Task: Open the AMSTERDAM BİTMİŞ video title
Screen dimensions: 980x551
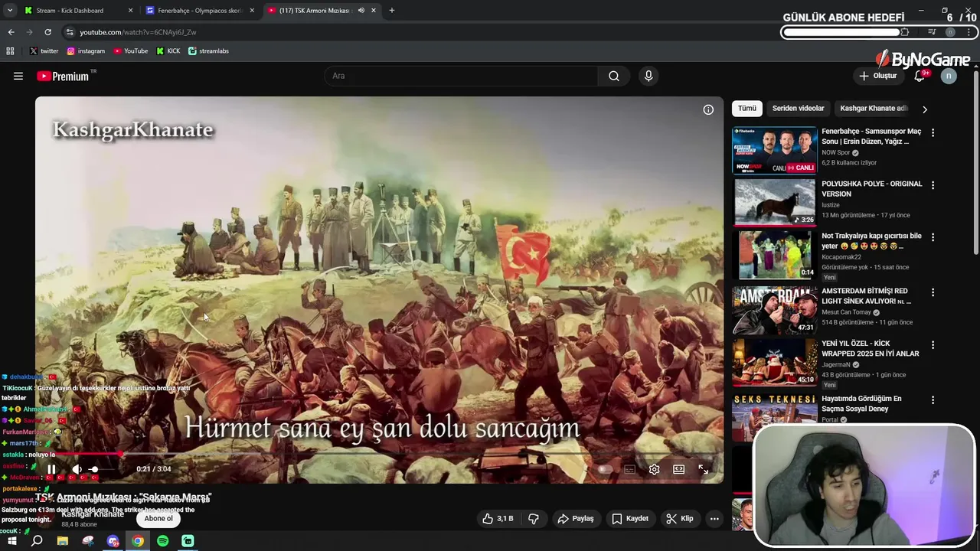Action: click(865, 296)
